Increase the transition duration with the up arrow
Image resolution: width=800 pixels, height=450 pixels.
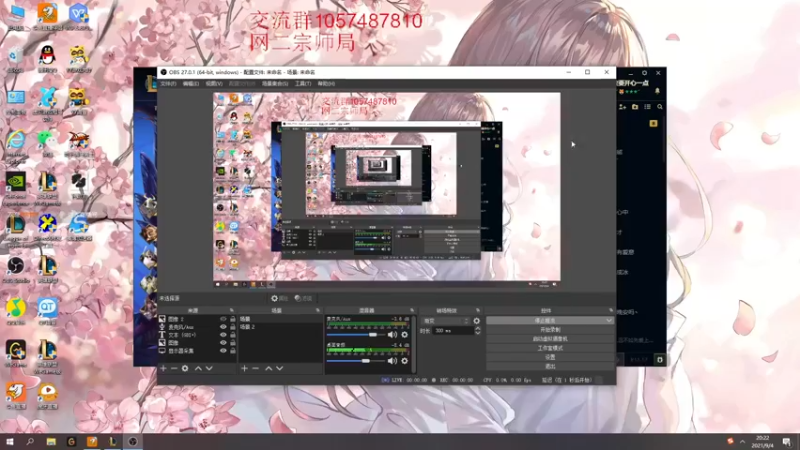478,329
